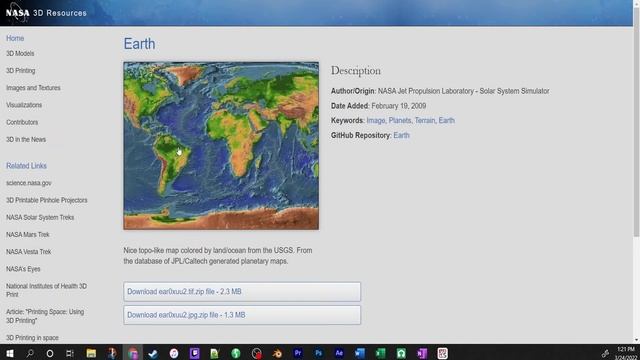Click the Earth keyword link

[447, 120]
